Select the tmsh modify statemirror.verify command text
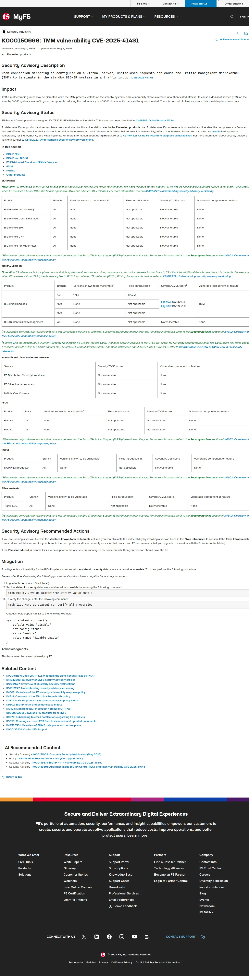Image resolution: width=249 pixels, height=980 pixels. [x=50, y=593]
